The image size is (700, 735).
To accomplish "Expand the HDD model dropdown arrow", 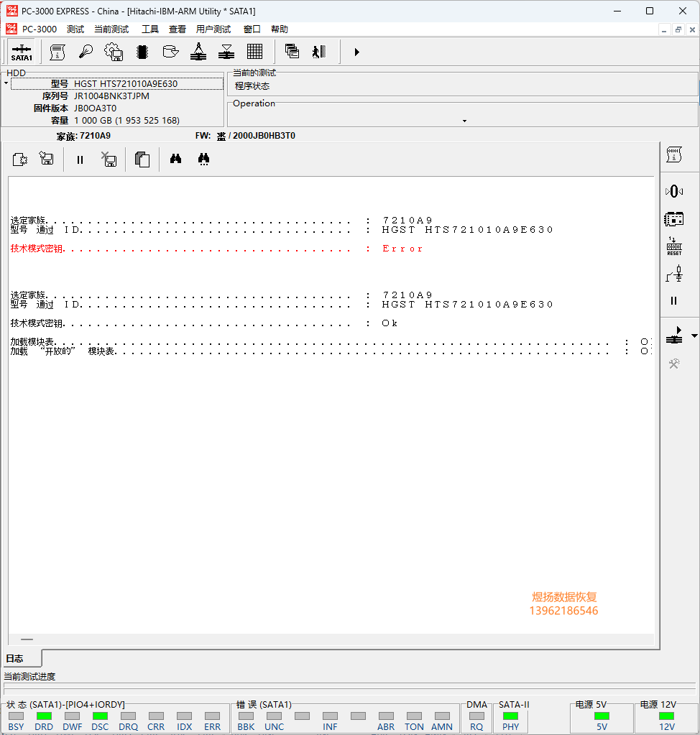I will (6, 83).
